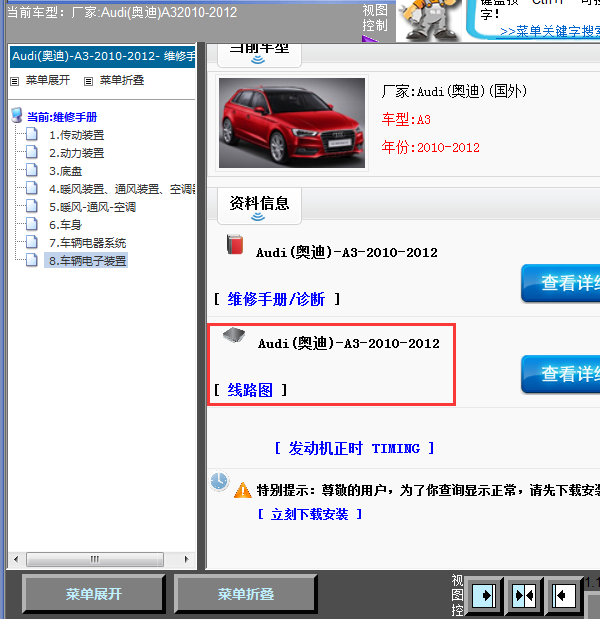
Task: Click the document icon beside 1.传动装置
Action: point(32,134)
